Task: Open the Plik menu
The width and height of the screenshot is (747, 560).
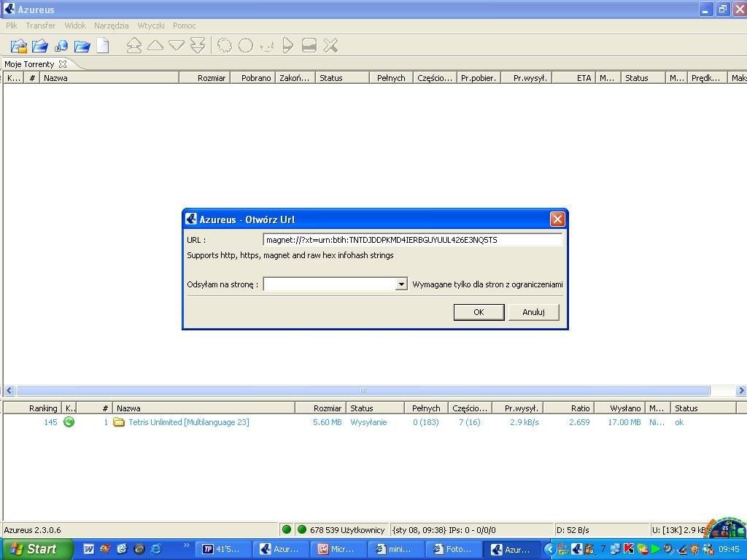Action: 12,26
